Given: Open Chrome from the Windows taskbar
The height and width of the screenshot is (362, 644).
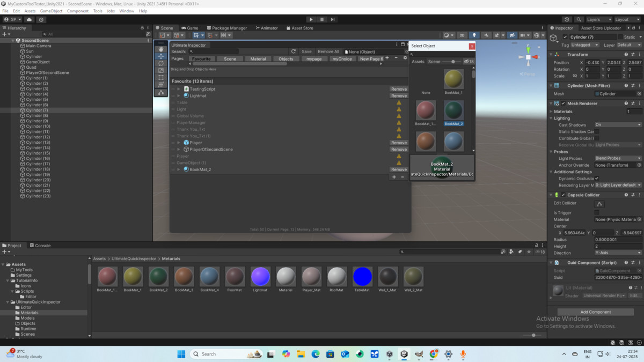Looking at the screenshot, I should point(434,354).
